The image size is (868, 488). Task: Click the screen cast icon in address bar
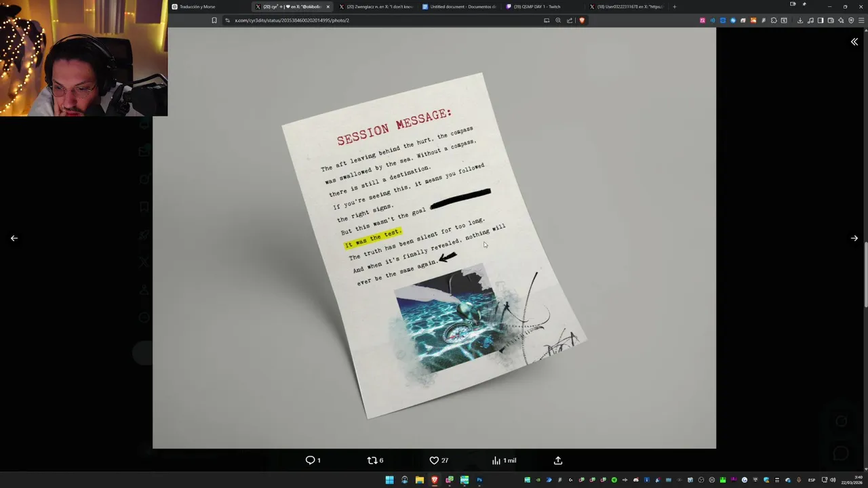point(547,20)
